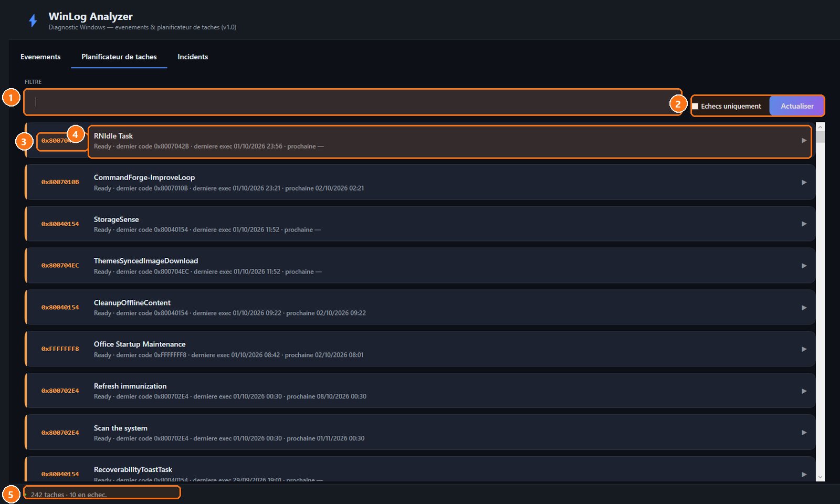Click the StorageSense task name
The image size is (840, 504).
pyautogui.click(x=117, y=219)
